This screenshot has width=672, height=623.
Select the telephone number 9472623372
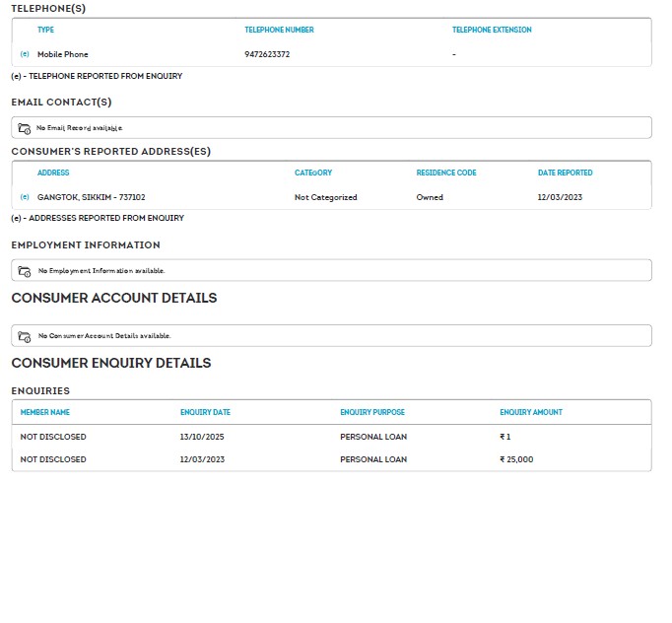click(x=267, y=54)
